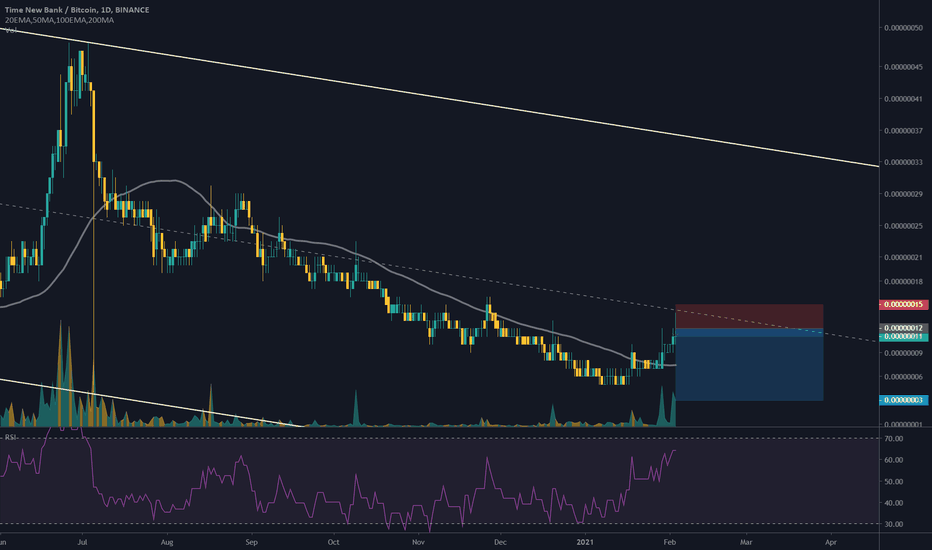Click the Feb date on time axis
932x550 pixels.
[x=670, y=542]
